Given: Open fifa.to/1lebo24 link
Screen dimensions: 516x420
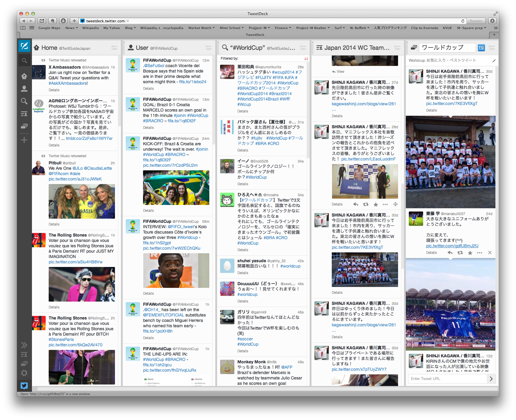Looking at the screenshot, I should 193,82.
